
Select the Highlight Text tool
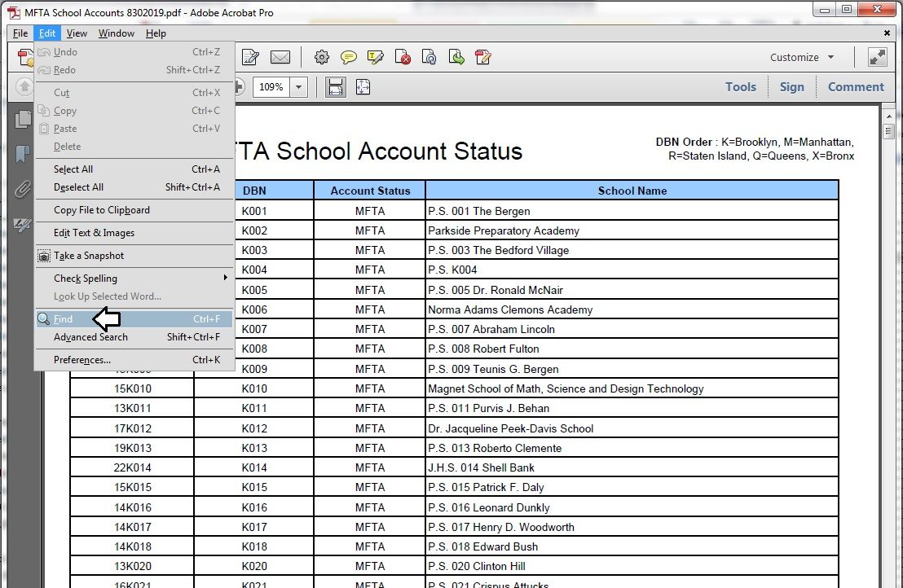point(376,57)
